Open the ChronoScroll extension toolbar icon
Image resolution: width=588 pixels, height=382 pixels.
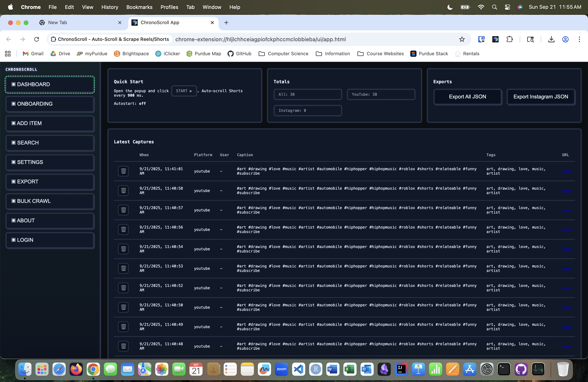(x=495, y=39)
